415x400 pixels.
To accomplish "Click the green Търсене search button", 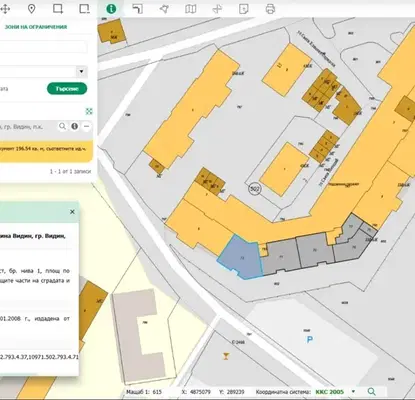I will [x=67, y=89].
